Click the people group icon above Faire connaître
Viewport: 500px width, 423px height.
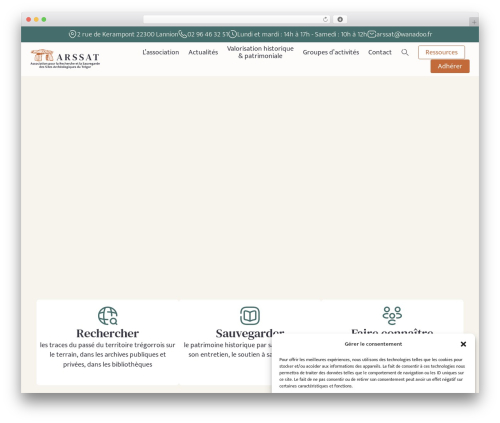(x=392, y=315)
